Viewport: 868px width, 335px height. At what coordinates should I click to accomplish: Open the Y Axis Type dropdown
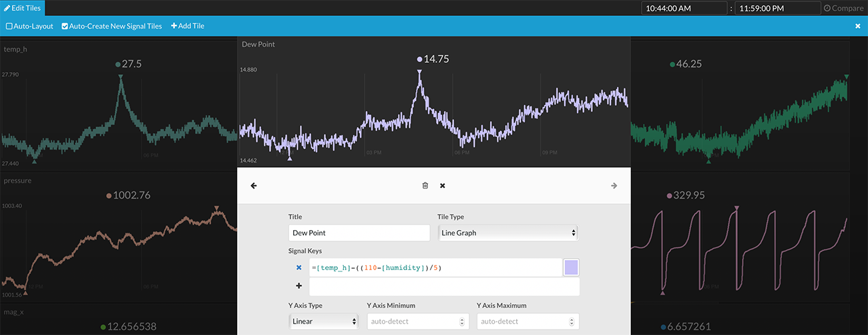point(324,321)
